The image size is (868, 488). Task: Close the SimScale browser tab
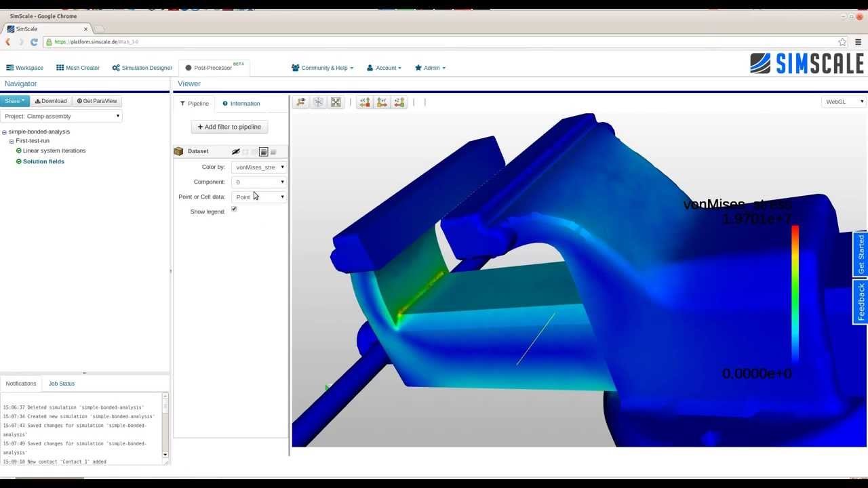coord(86,29)
